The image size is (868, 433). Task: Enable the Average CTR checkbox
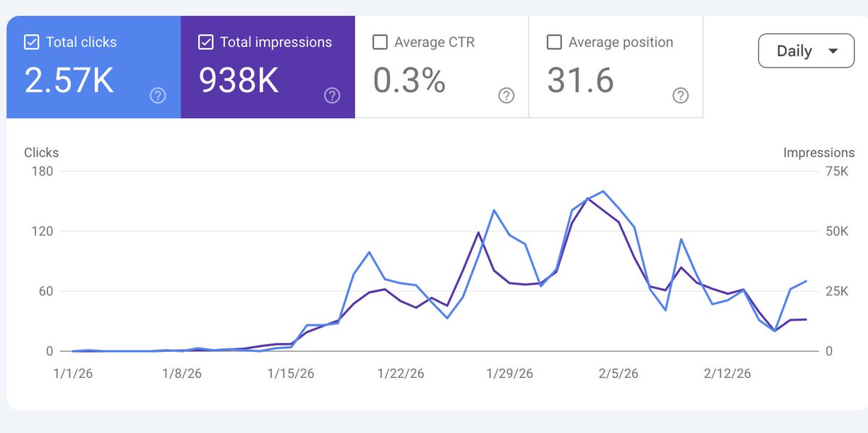coord(380,42)
